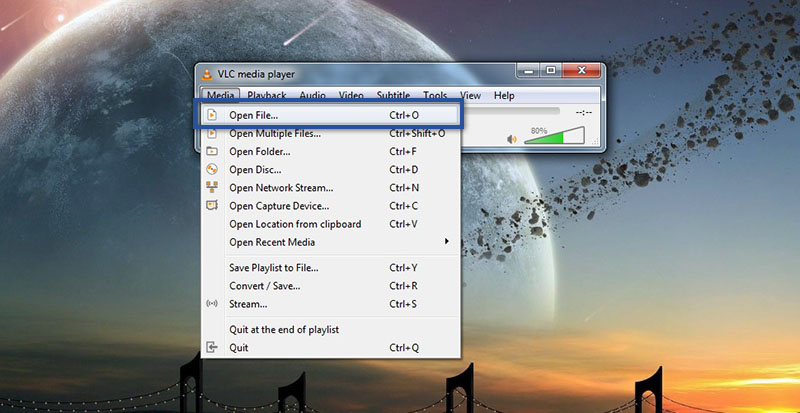Screen dimensions: 800x413
Task: Open the Help menu
Action: pos(504,95)
